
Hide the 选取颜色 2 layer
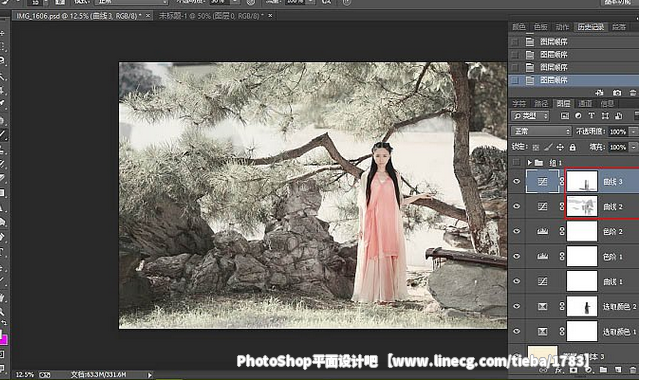pyautogui.click(x=517, y=306)
